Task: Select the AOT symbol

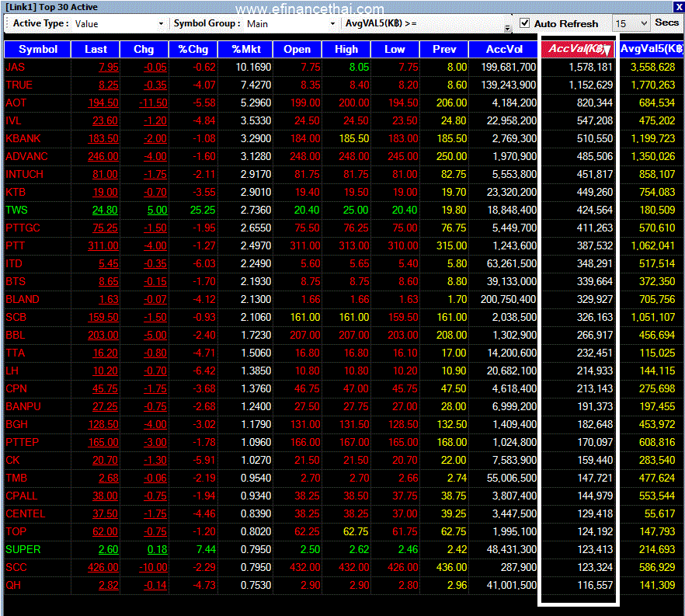Action: (16, 103)
